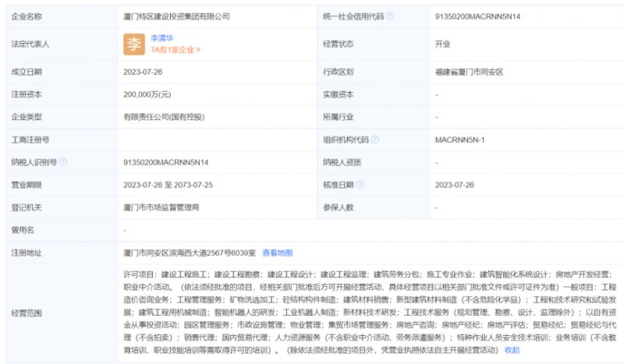Screen dimensions: 624x364
Task: Click help icon beside 纳税人识别号
Action: [x=63, y=162]
